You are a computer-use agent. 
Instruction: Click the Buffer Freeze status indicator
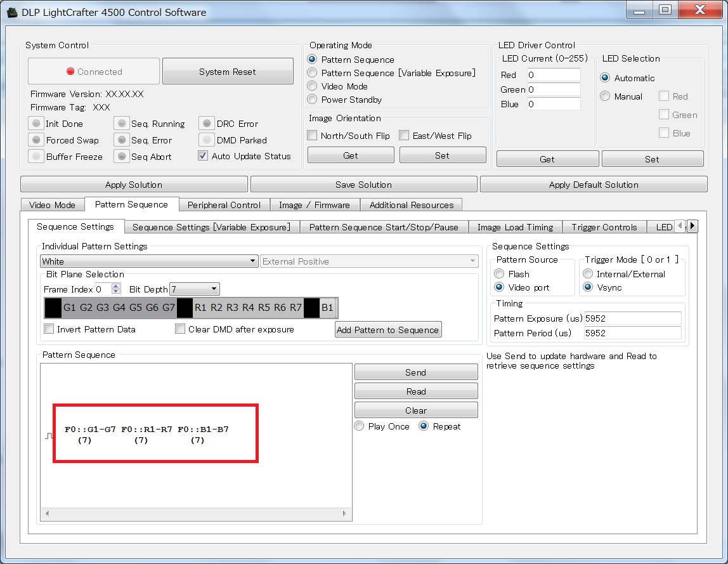pos(36,157)
